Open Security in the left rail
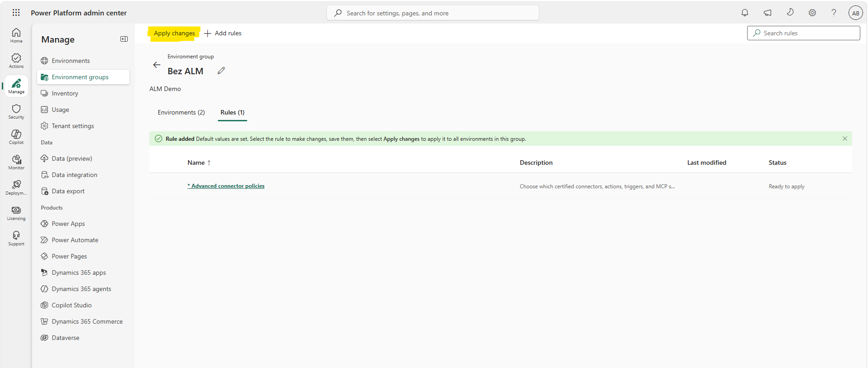Screen dimensions: 868x368 pyautogui.click(x=16, y=111)
